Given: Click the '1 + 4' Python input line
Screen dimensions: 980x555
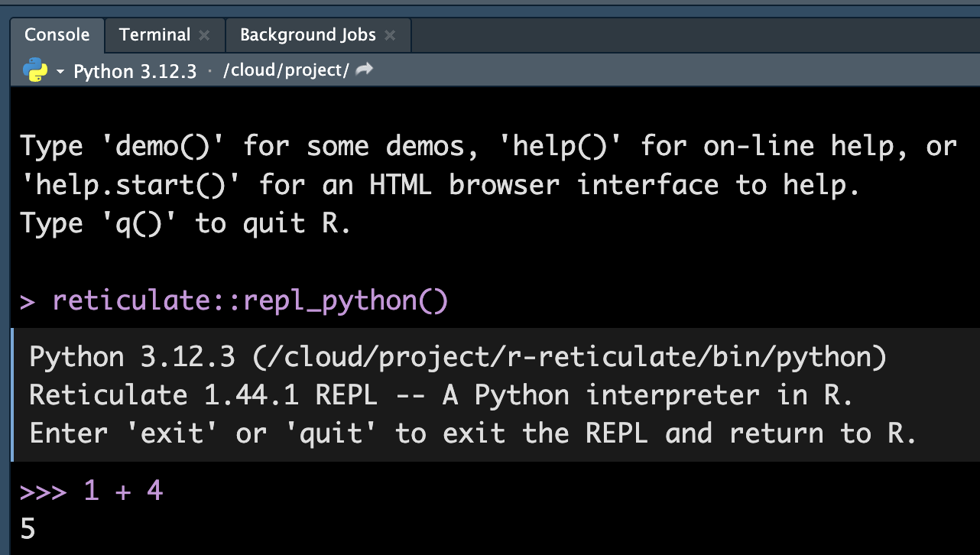Looking at the screenshot, I should (x=123, y=490).
